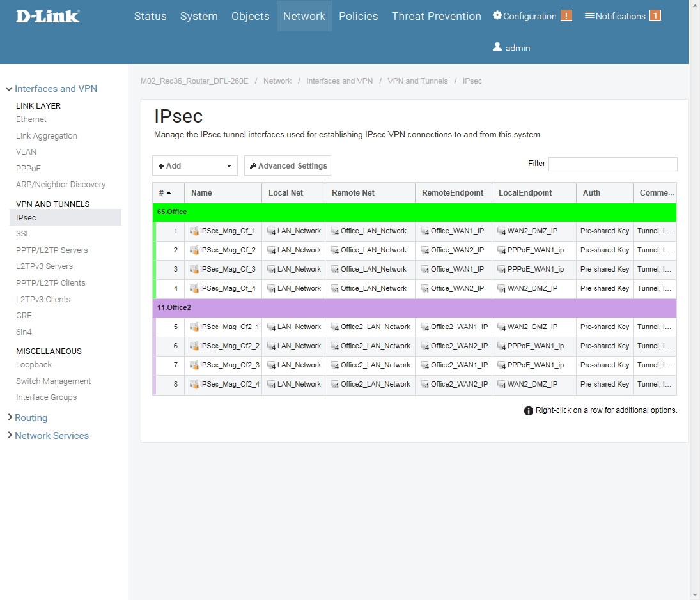Image resolution: width=700 pixels, height=600 pixels.
Task: Click the + Add button
Action: [x=194, y=165]
